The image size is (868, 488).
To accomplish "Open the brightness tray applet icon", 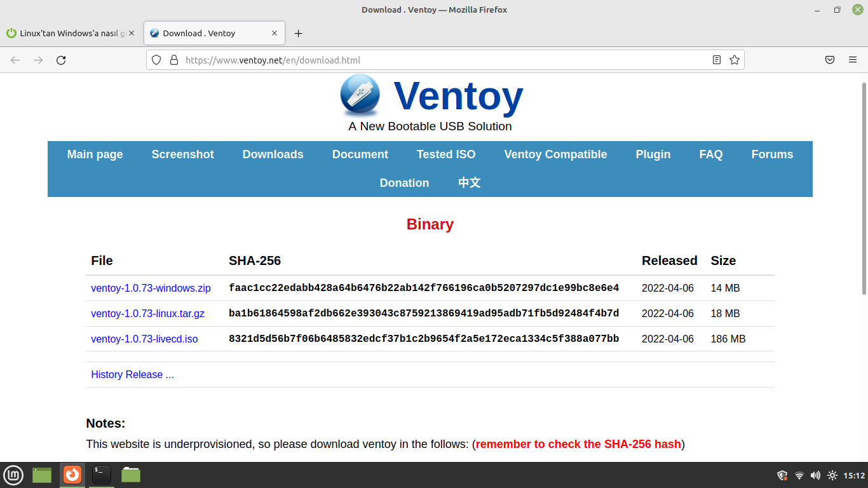I will 832,475.
